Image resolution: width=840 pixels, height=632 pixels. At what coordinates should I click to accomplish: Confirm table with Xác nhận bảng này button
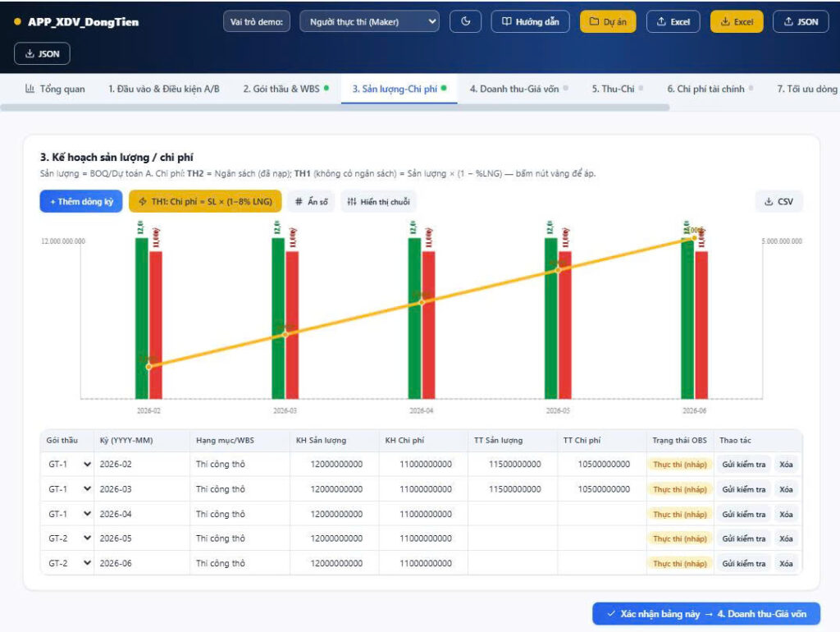pyautogui.click(x=706, y=614)
